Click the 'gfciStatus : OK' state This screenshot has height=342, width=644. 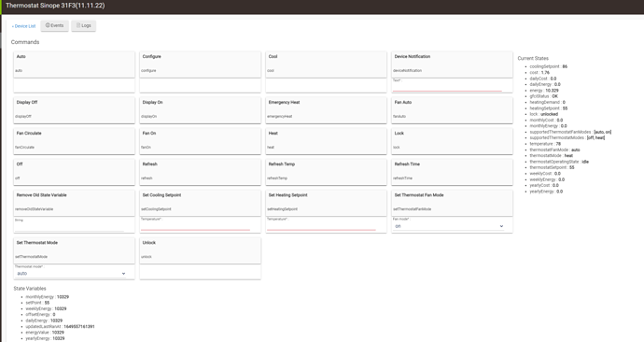(x=543, y=96)
